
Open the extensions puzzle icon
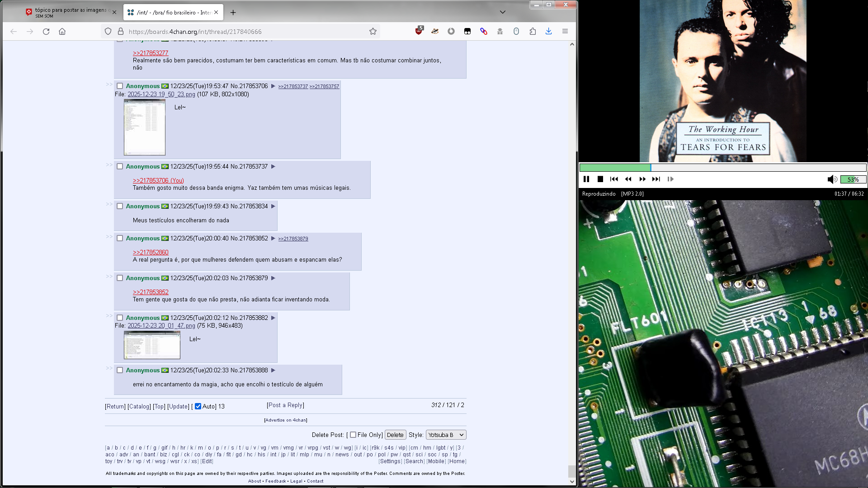[x=533, y=32]
